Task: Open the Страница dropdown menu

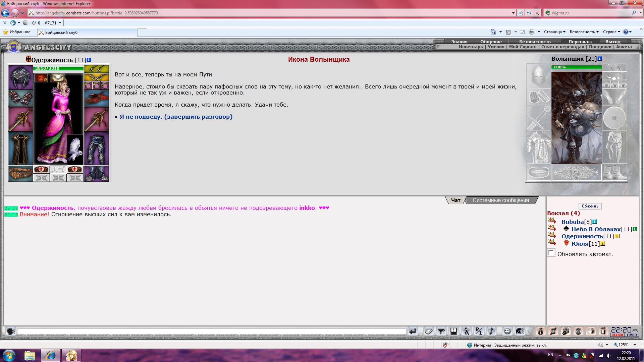Action: coord(554,32)
